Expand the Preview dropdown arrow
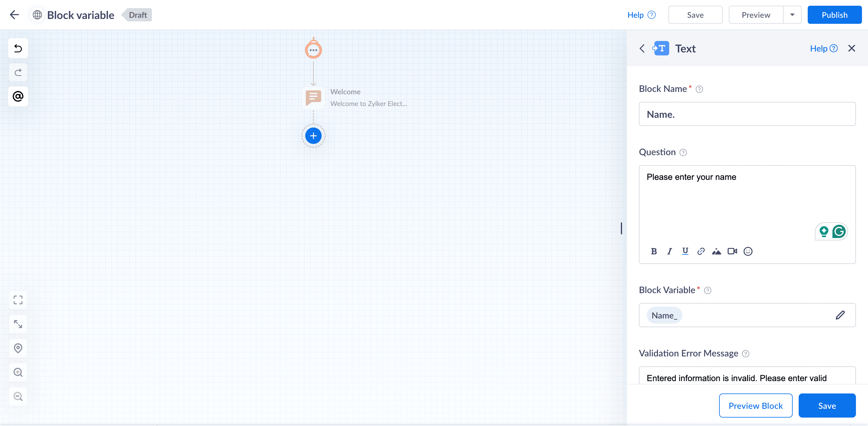The height and width of the screenshot is (426, 868). [x=792, y=15]
